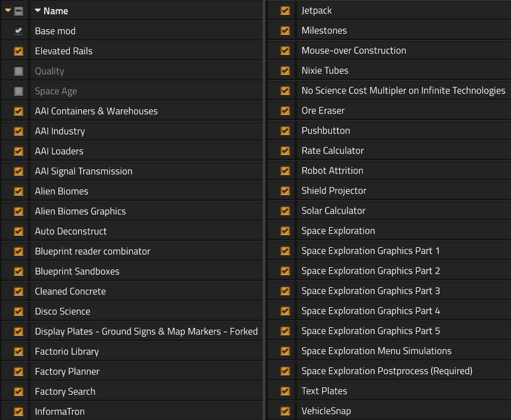
Task: Toggle the select-all checkbox in header
Action: (x=18, y=11)
